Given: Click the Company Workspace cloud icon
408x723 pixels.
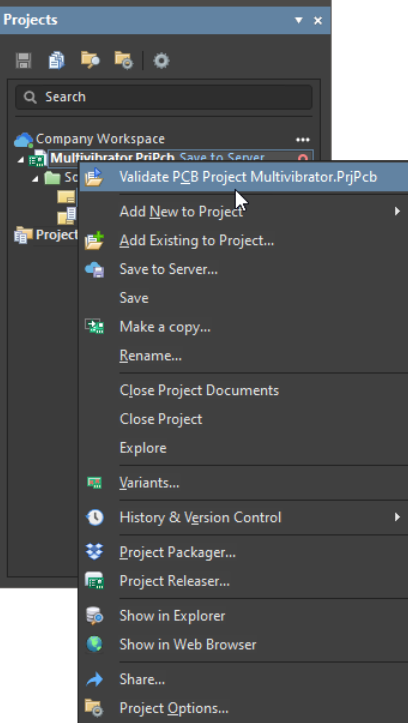Looking at the screenshot, I should click(x=24, y=139).
